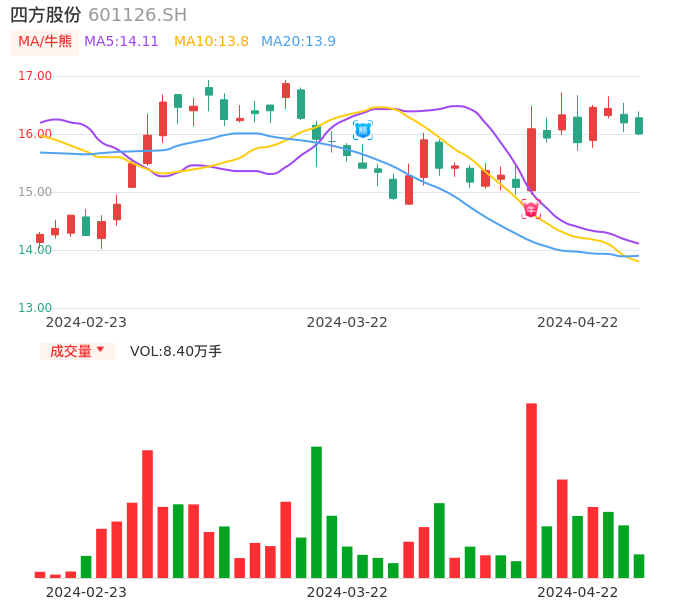Click the first red candlestick on the left

pos(40,238)
